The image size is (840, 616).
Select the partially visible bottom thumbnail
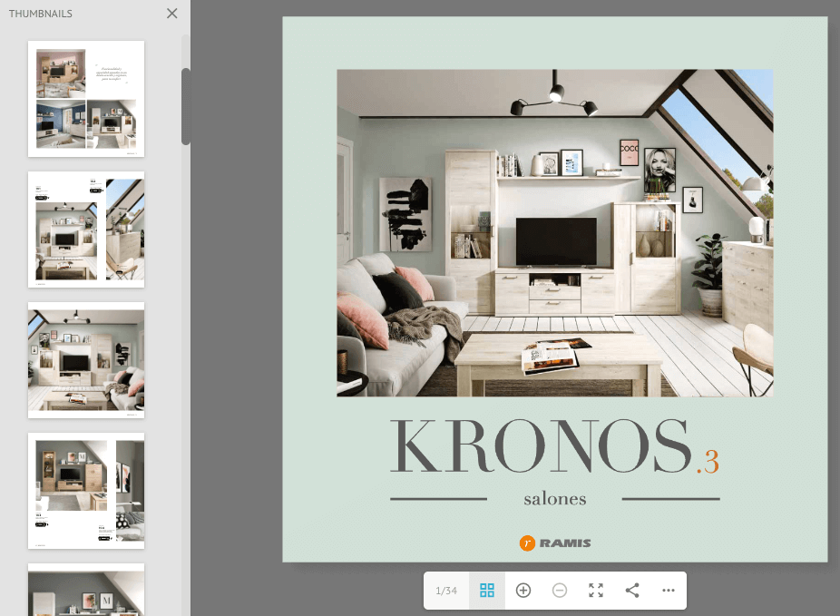(86, 590)
